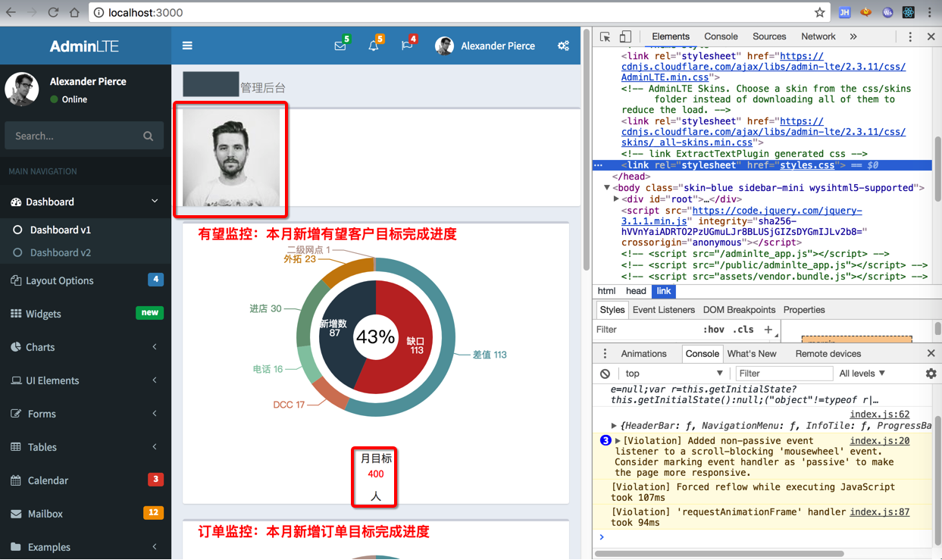942x560 pixels.
Task: Open styles.css link in Elements
Action: (807, 165)
